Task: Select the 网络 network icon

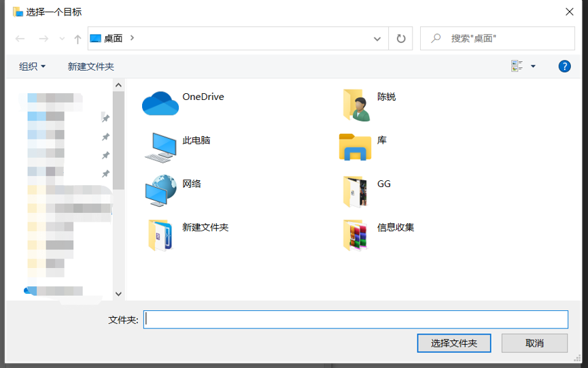Action: (160, 190)
